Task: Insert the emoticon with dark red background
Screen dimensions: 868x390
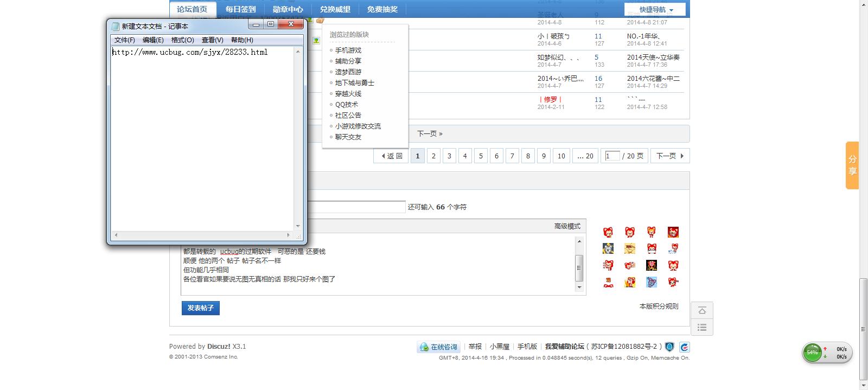Action: click(673, 232)
